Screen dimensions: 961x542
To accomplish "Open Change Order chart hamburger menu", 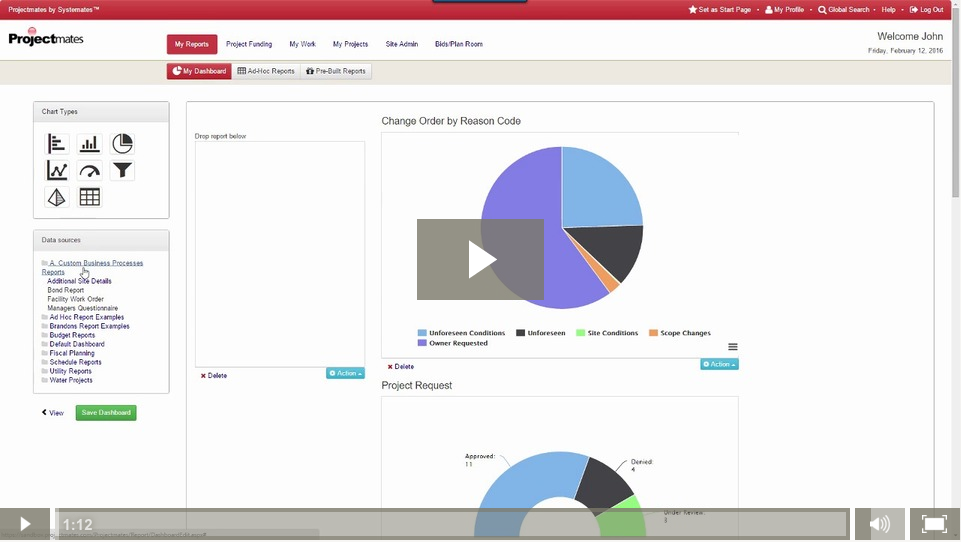I will [732, 347].
